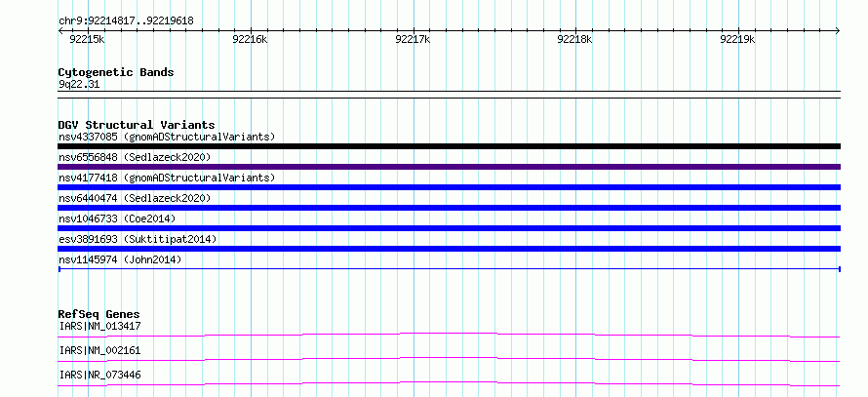Click the 92219k ruler position
This screenshot has width=868, height=397.
pyautogui.click(x=737, y=39)
